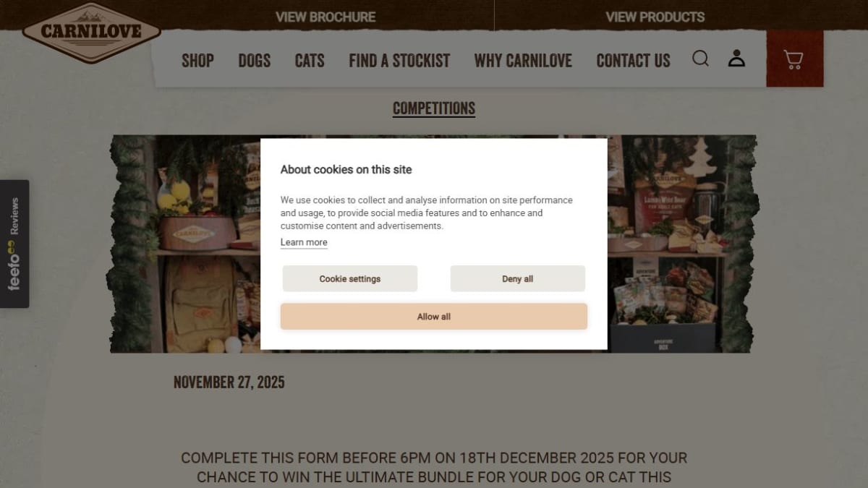Select the Shop menu item

[x=197, y=61]
